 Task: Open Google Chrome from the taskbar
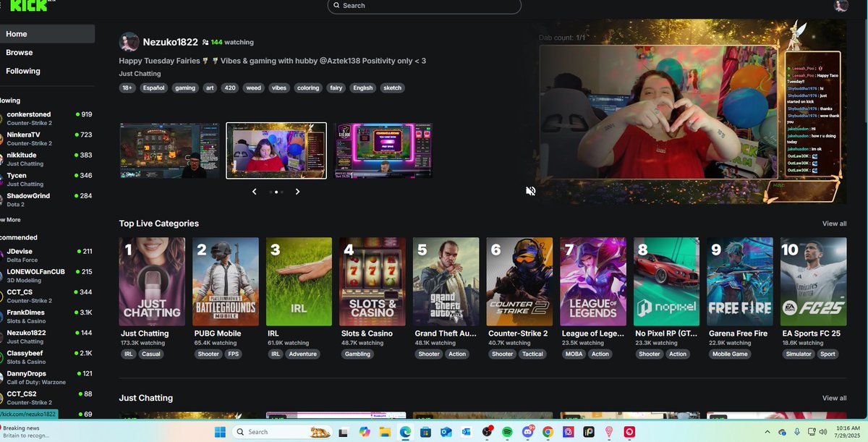548,432
